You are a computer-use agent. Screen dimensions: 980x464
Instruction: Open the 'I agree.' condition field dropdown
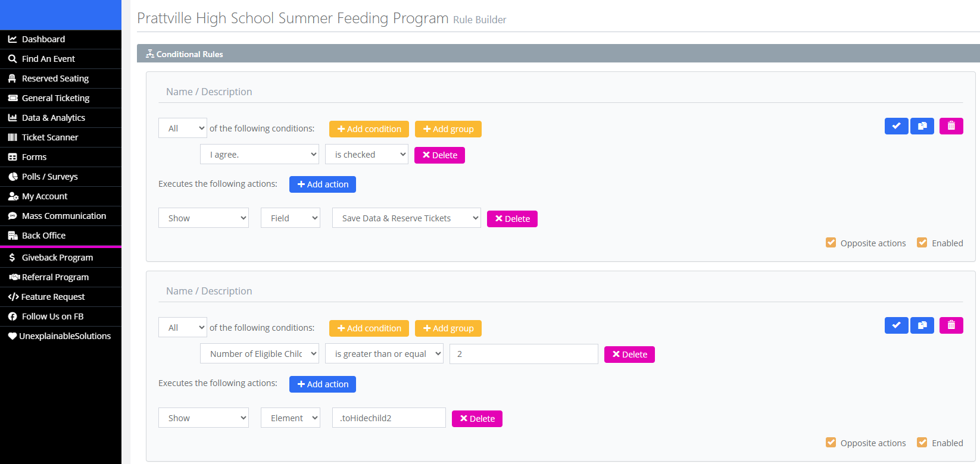(x=260, y=155)
